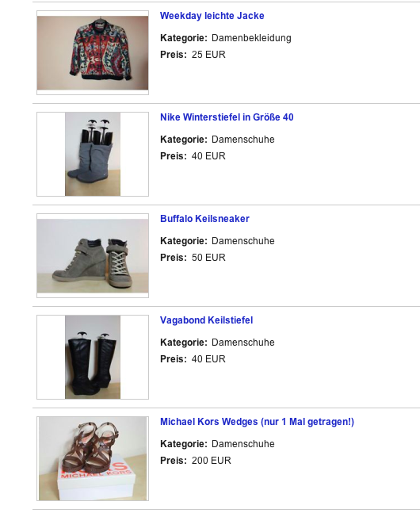Click the 50 EUR price of Buffalo Keilsneaker
The height and width of the screenshot is (513, 420).
tap(208, 258)
